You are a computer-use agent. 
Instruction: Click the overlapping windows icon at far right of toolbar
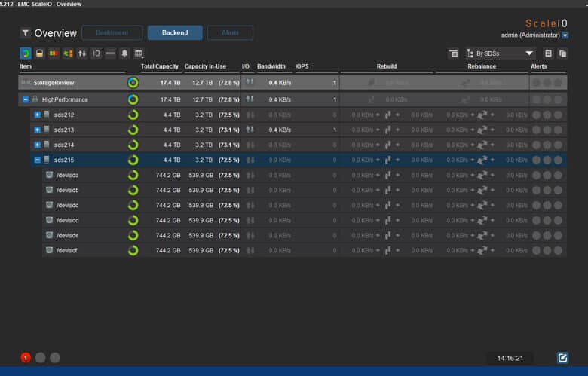562,53
